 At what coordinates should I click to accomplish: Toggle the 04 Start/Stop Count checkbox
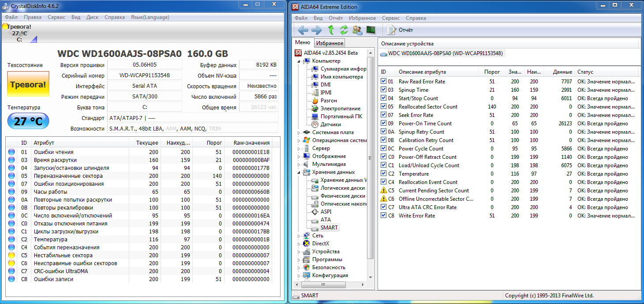click(x=384, y=98)
